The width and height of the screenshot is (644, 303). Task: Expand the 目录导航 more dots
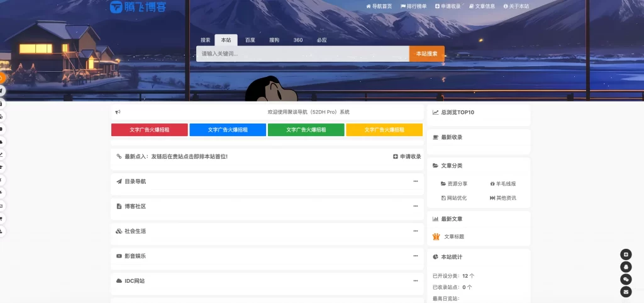click(x=416, y=181)
